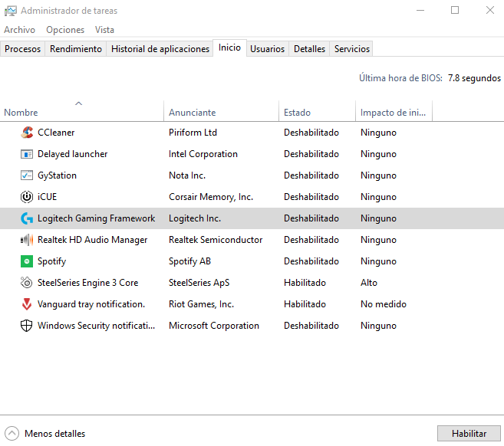This screenshot has height=446, width=504.
Task: Switch to the Servicios tab
Action: point(352,49)
